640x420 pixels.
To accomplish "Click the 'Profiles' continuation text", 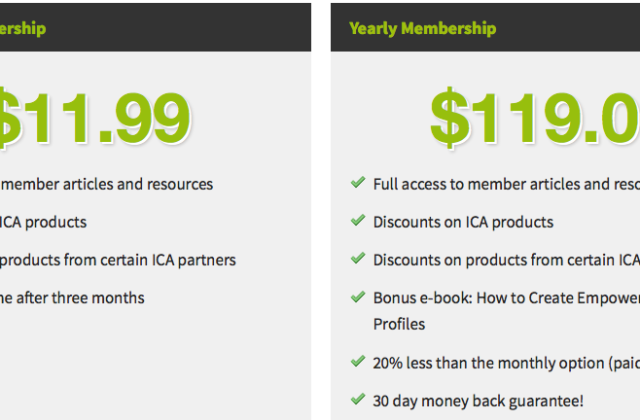I will pyautogui.click(x=399, y=324).
